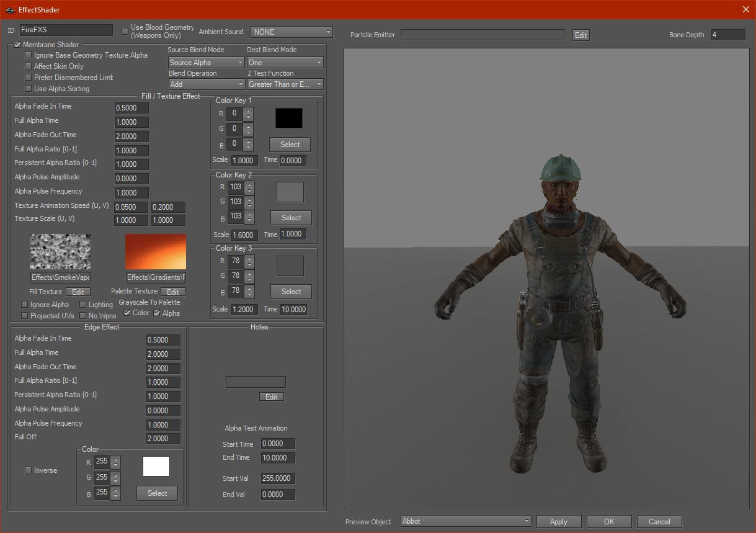Click Select in Edge Effect Color group

(x=157, y=493)
